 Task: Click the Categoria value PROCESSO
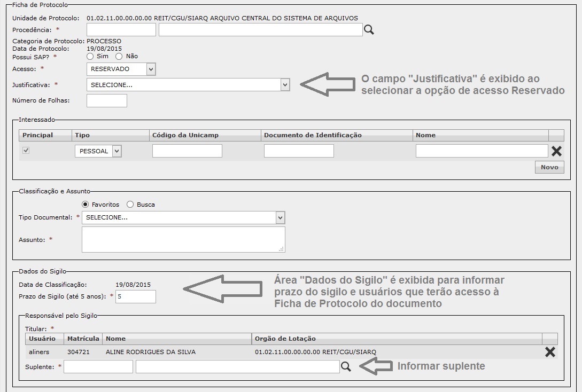(104, 41)
